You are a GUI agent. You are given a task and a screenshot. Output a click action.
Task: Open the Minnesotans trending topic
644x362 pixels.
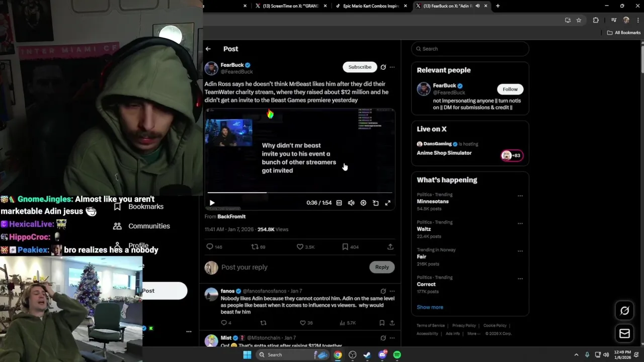pos(433,201)
